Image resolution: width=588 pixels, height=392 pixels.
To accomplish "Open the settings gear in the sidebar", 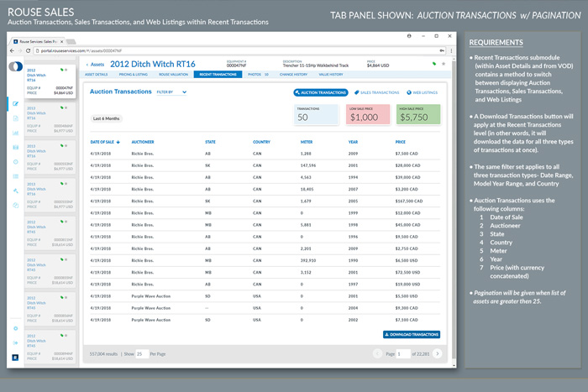I will (15, 329).
